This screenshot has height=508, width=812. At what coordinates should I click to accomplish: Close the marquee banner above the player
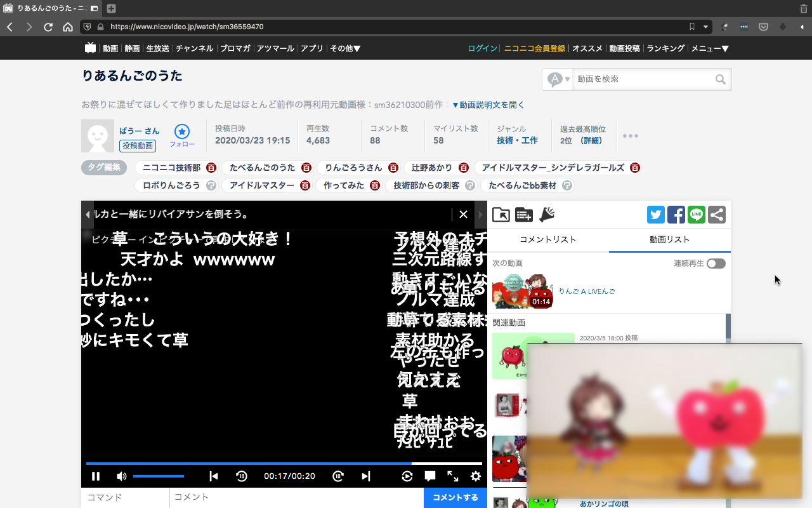(463, 215)
